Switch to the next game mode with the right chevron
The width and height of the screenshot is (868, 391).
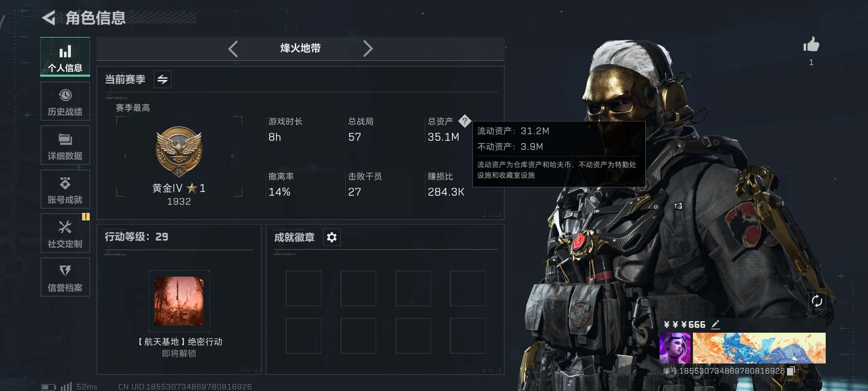click(368, 49)
